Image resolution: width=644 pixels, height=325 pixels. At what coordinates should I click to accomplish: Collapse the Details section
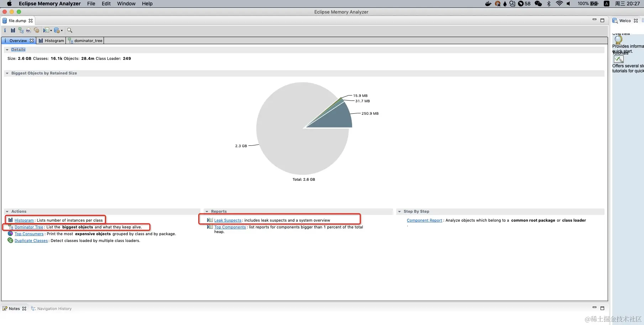7,50
